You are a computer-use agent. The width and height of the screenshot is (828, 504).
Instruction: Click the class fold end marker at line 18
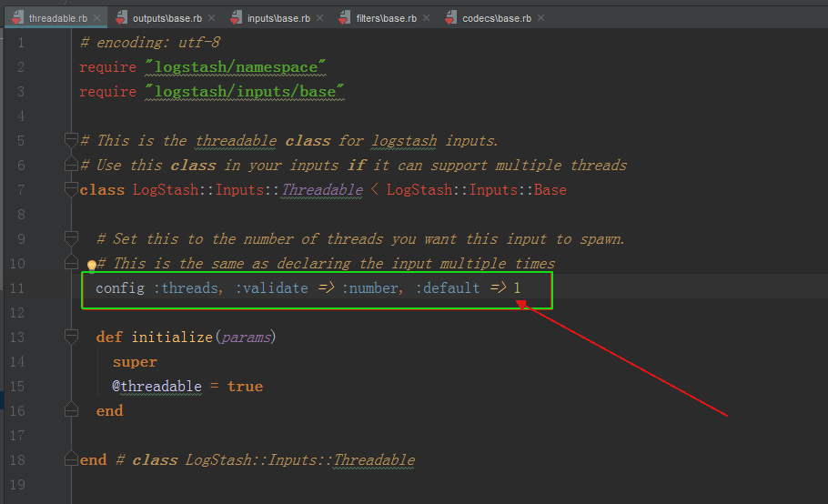click(71, 459)
